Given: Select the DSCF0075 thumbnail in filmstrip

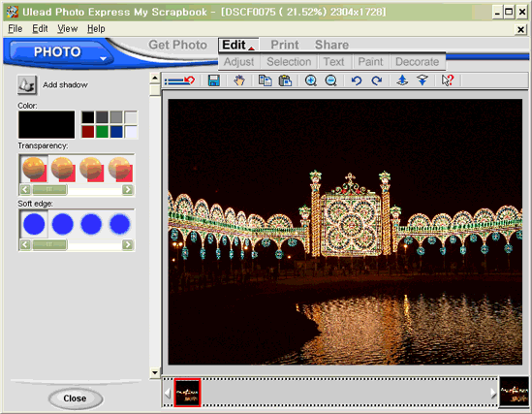Looking at the screenshot, I should 187,393.
